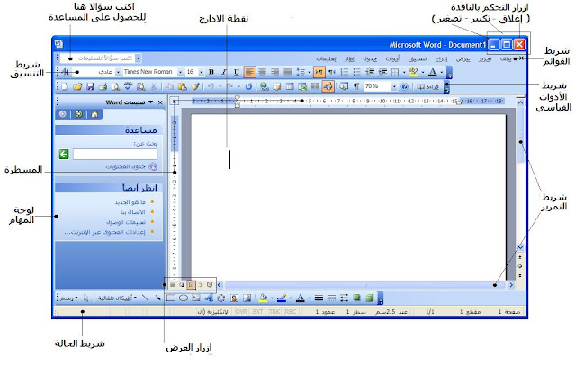Toggle TRK track changes in status bar
576x392 pixels.
tap(274, 312)
